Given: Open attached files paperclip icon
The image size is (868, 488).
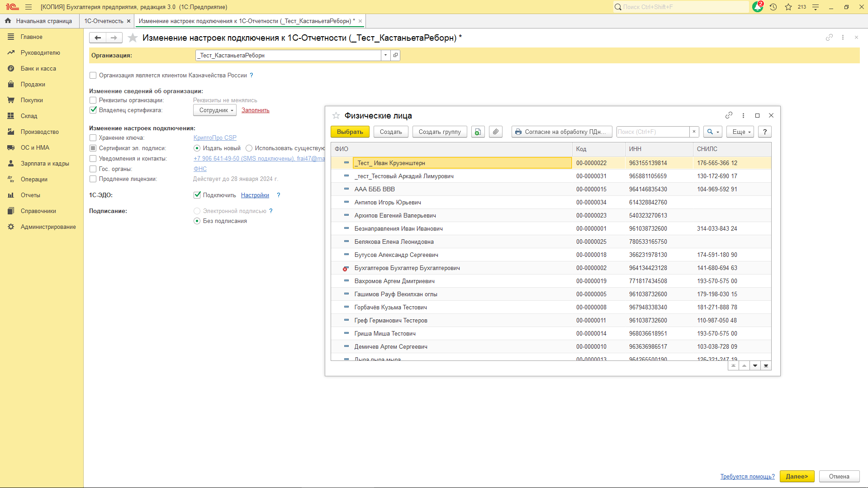Looking at the screenshot, I should click(x=496, y=132).
